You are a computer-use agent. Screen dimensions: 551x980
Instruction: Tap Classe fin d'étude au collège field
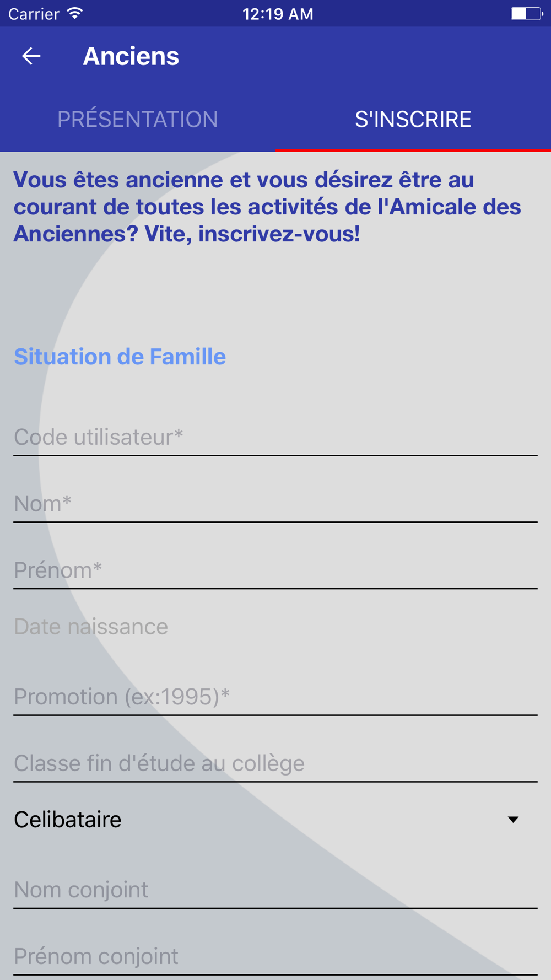click(x=275, y=764)
